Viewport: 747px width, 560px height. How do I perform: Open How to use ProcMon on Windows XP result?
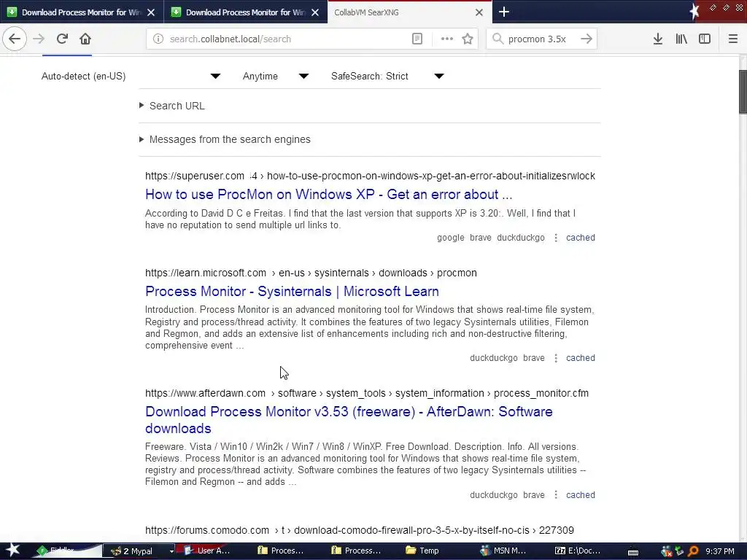click(329, 194)
